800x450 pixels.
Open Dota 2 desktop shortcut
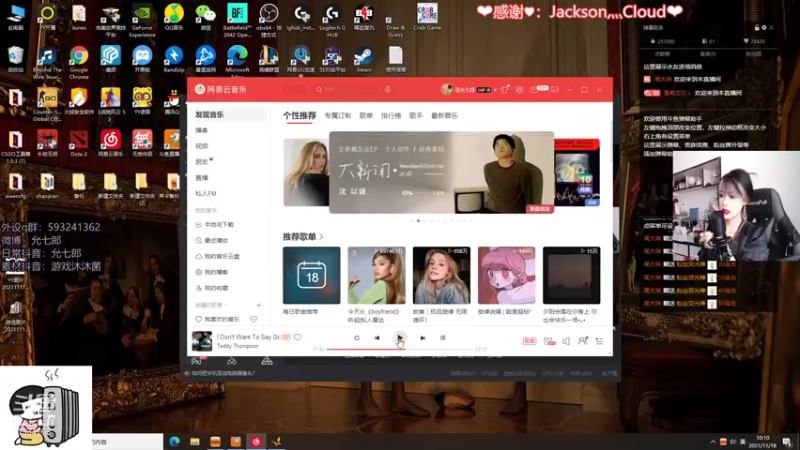click(x=79, y=143)
